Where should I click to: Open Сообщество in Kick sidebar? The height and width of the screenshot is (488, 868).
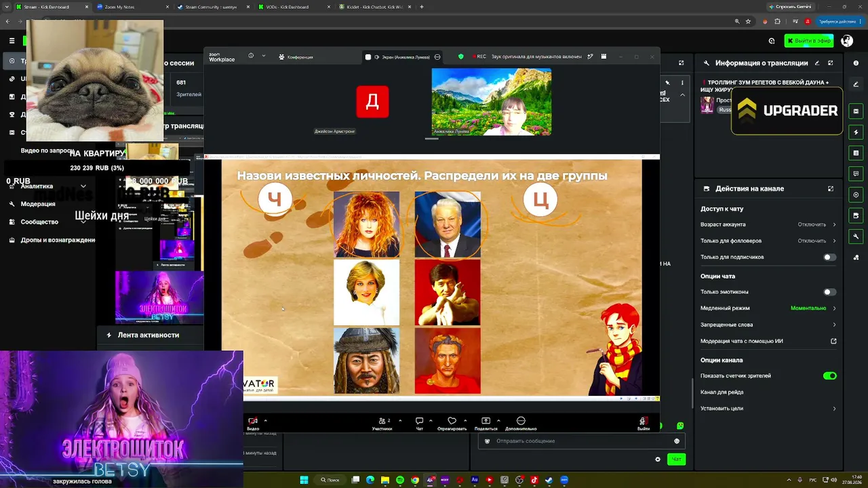39,222
